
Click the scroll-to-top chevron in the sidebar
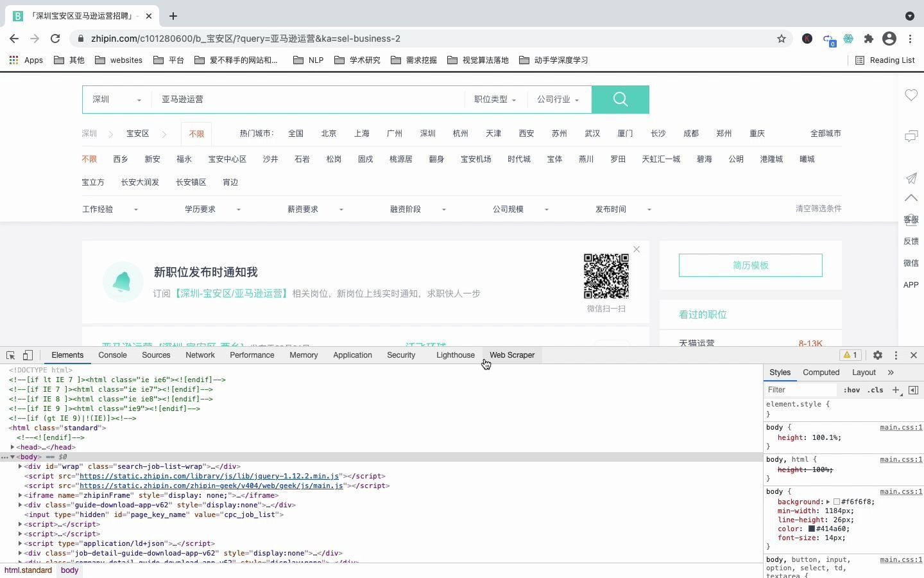(911, 198)
